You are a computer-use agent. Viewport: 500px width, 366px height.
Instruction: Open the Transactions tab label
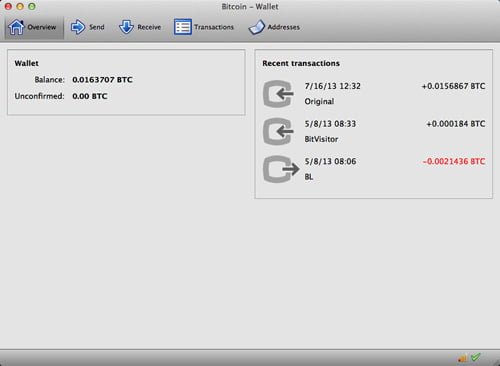tap(214, 27)
